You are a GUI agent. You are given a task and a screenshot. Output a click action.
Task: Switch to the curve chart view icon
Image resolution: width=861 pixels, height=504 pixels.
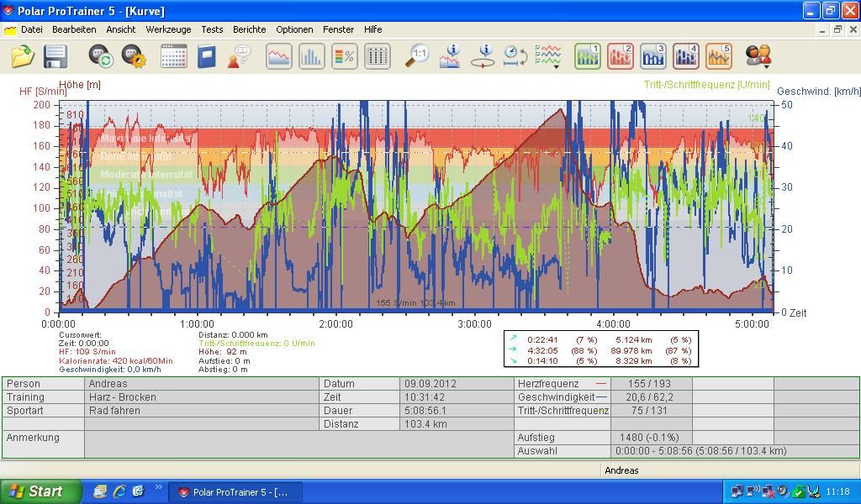[x=279, y=56]
